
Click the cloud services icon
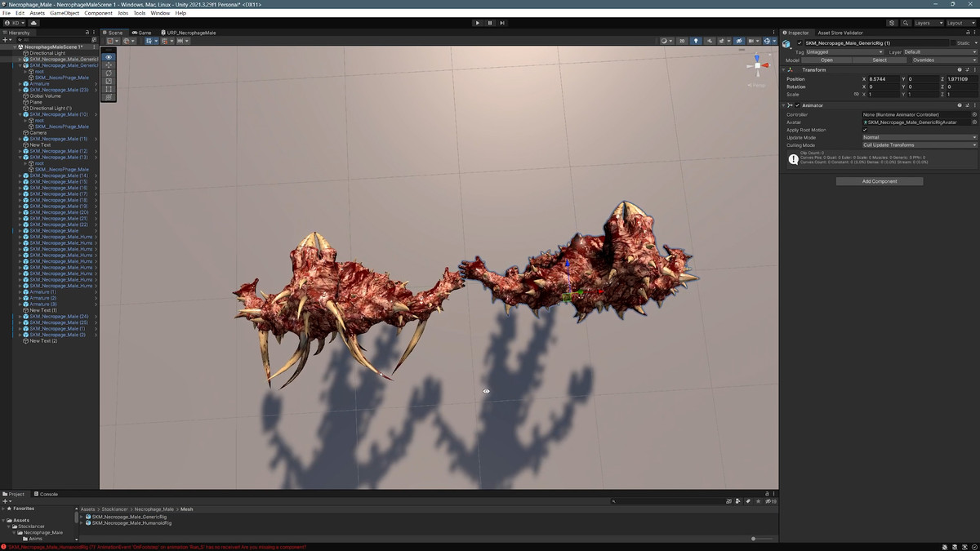33,23
